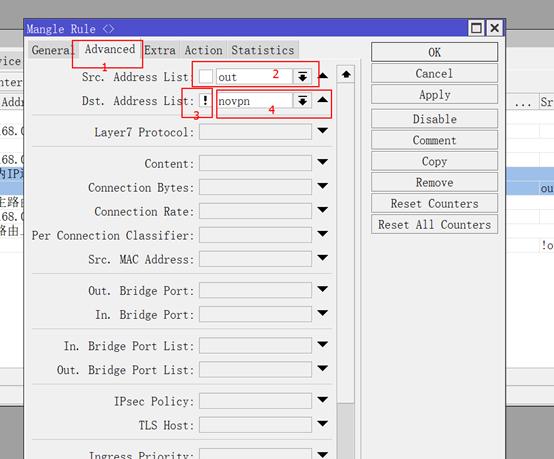
Task: Expand the In. Bridge Port field
Action: click(x=323, y=313)
